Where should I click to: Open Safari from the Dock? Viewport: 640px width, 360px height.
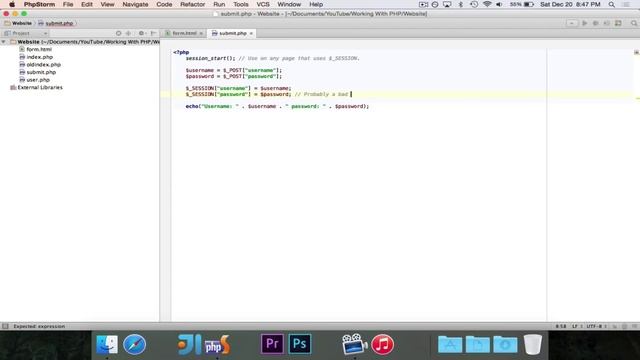click(x=134, y=344)
